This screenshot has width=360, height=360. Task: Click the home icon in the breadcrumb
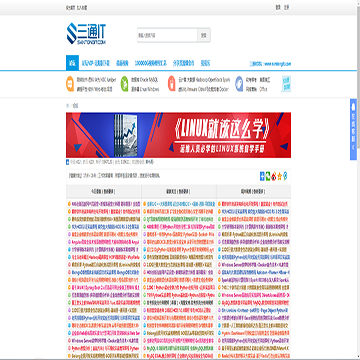click(x=68, y=105)
